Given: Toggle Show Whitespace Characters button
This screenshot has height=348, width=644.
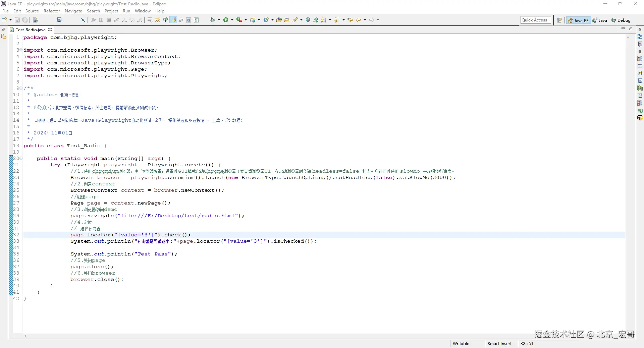Looking at the screenshot, I should click(196, 20).
